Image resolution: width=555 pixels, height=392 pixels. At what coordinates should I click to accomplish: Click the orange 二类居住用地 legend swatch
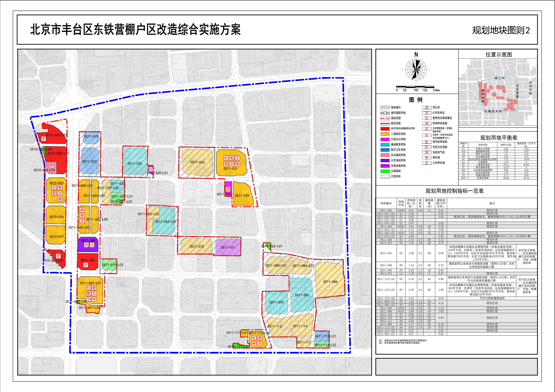tap(385, 134)
